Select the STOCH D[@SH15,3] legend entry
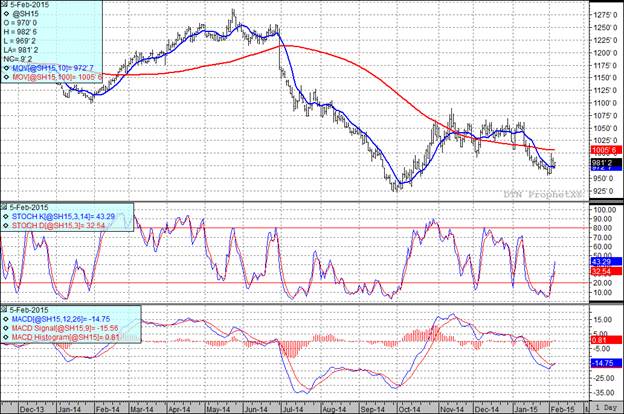Image resolution: width=624 pixels, height=414 pixels. 58,226
